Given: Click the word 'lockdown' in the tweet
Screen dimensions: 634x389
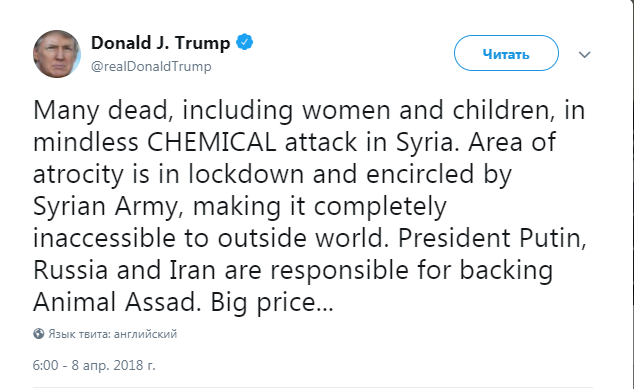Looking at the screenshot, I should [x=246, y=174].
